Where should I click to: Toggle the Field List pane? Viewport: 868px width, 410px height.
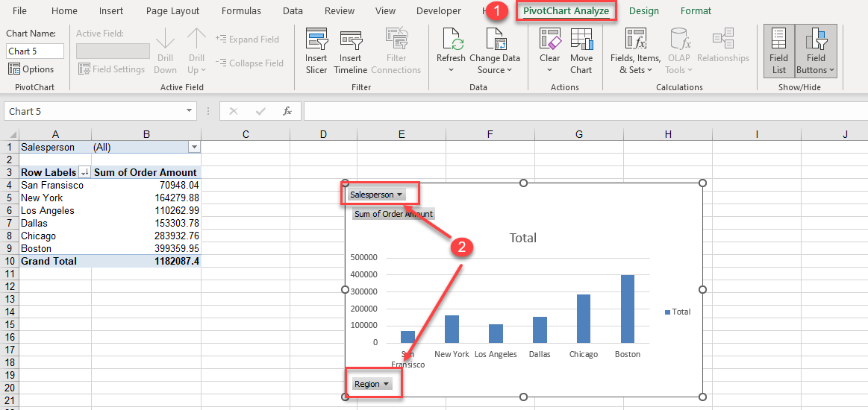pos(778,51)
